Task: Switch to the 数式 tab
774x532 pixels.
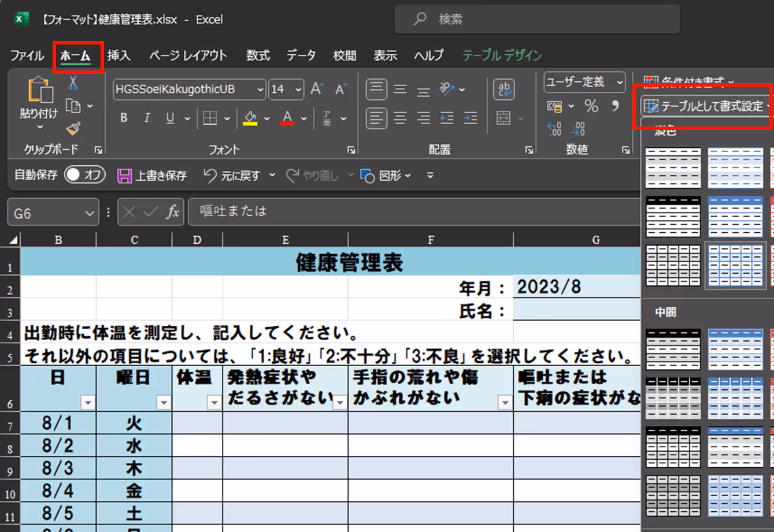Action: (258, 55)
